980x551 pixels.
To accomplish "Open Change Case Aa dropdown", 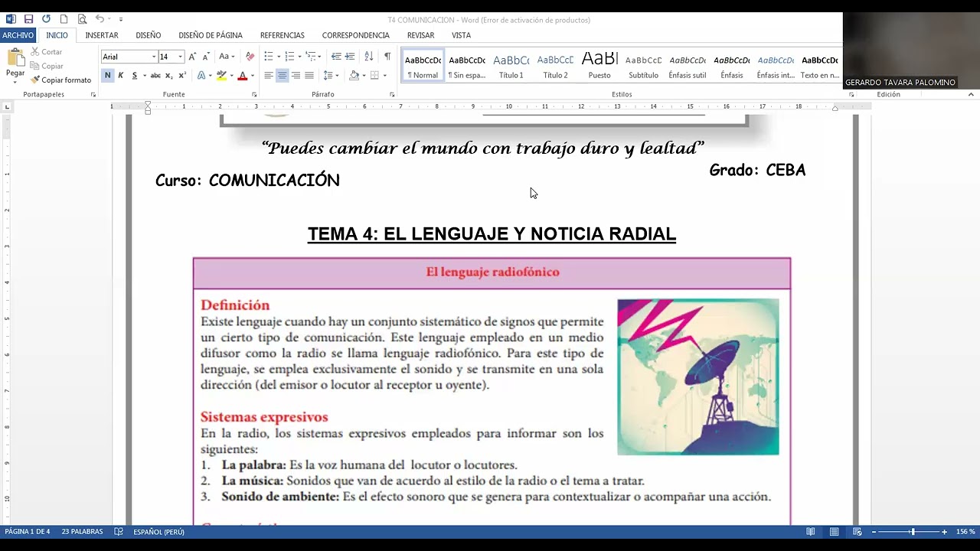I will (227, 57).
